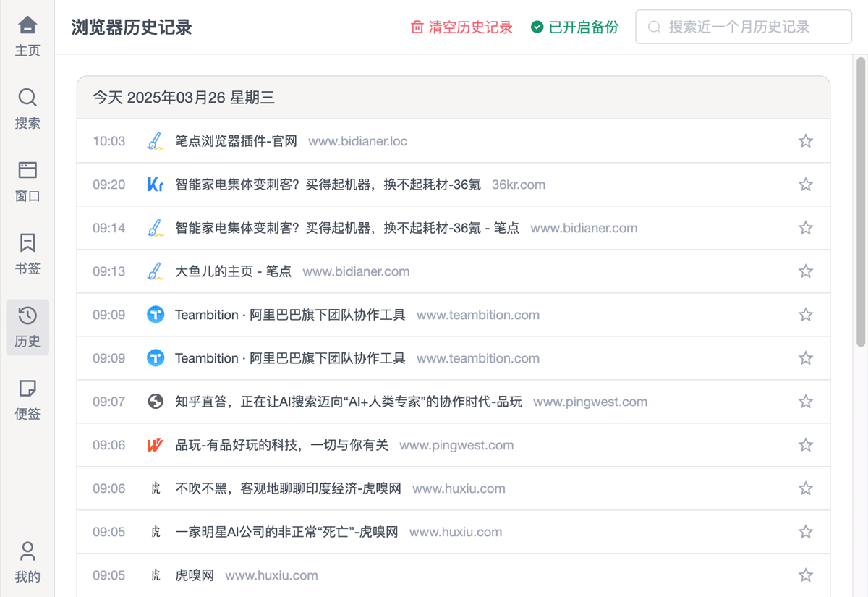Click 清空历史记录 to clear history

click(x=461, y=27)
